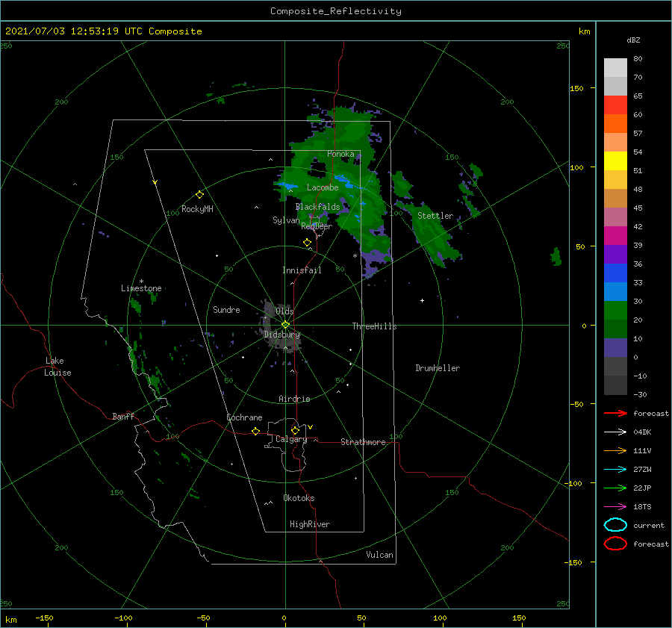This screenshot has height=628, width=672.
Task: Click the HighRiver city label
Action: (x=310, y=524)
